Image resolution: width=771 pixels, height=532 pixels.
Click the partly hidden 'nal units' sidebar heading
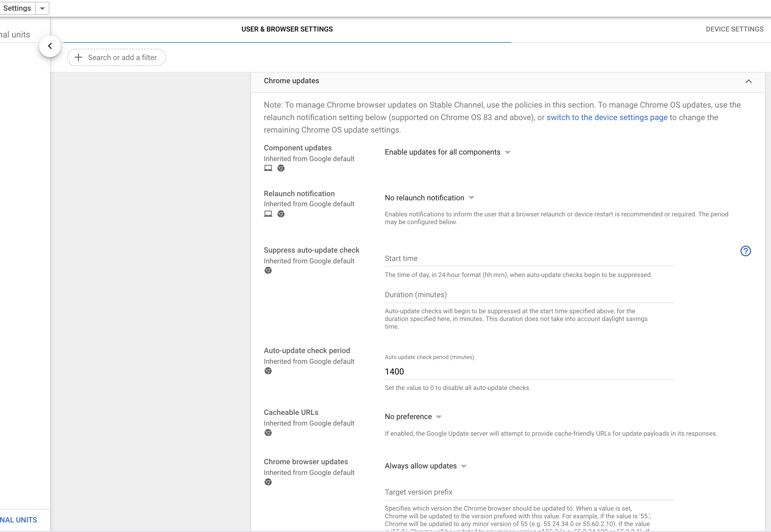coord(15,35)
